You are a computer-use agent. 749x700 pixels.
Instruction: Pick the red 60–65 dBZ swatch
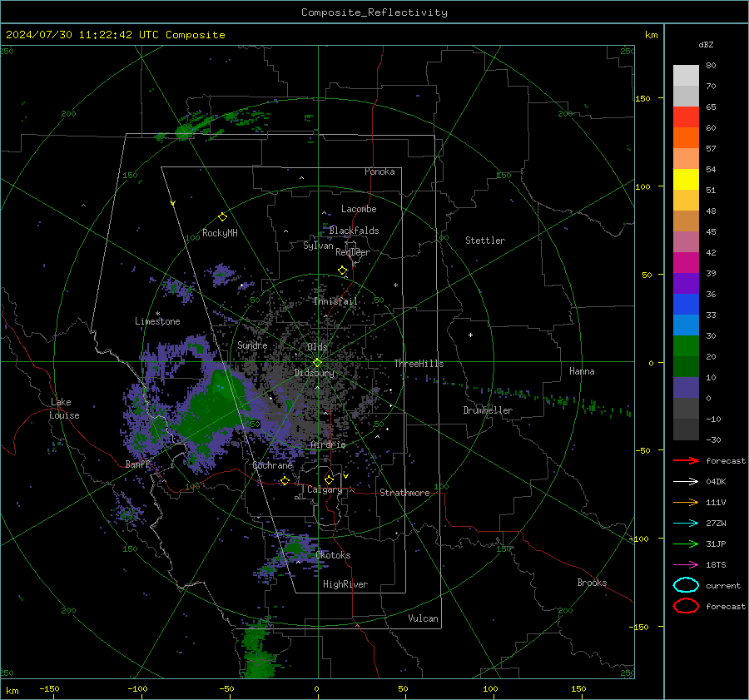click(x=686, y=117)
